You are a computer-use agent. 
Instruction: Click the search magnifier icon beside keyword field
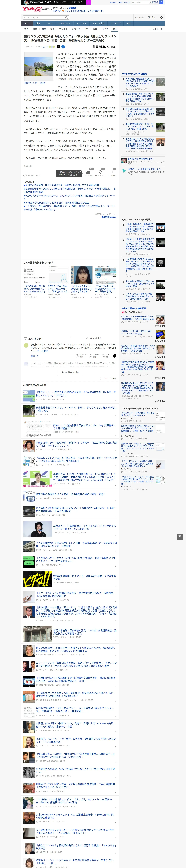(x=66, y=18)
